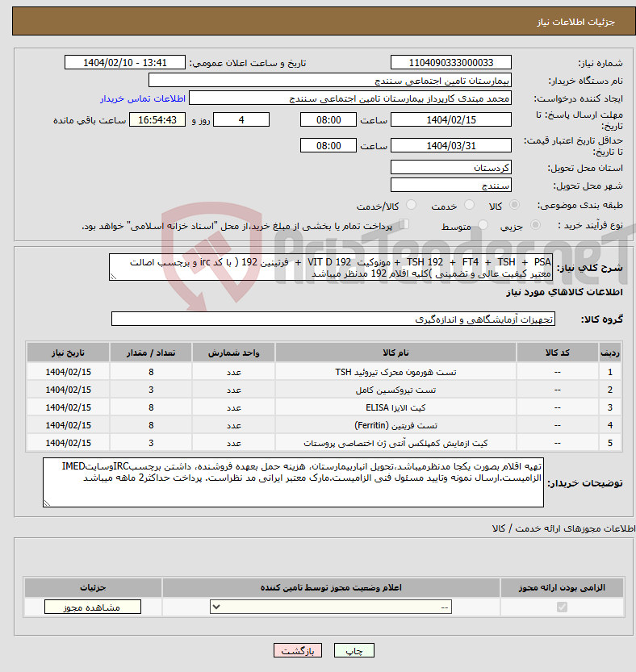Select the متوسط purchase type radio
The width and height of the screenshot is (636, 672).
point(483,225)
